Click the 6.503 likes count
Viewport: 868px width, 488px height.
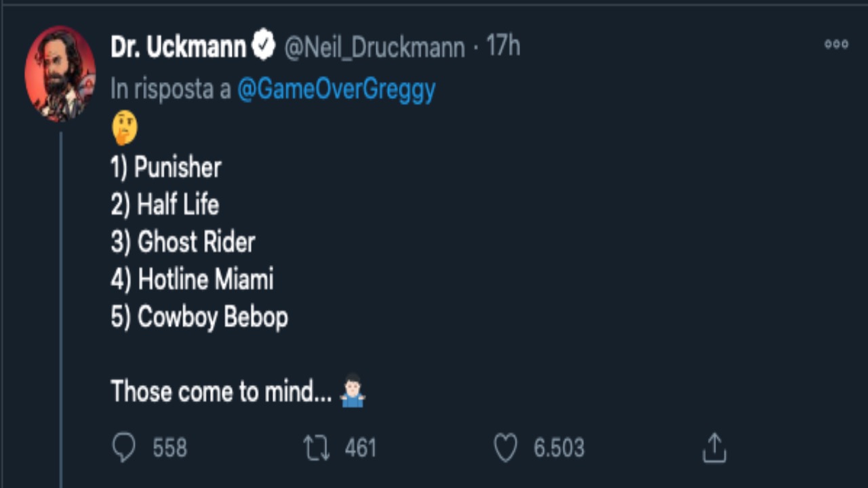point(559,448)
